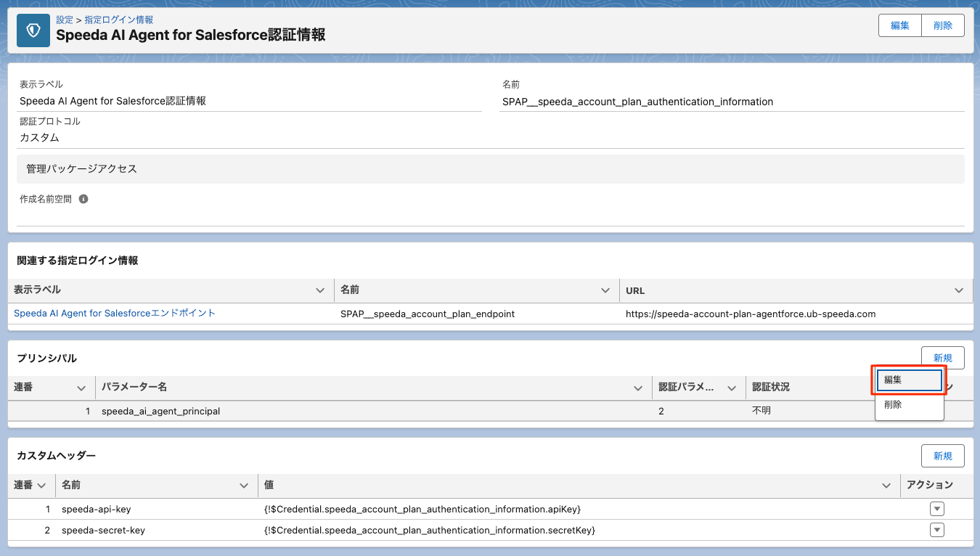Click the shield credential icon in header
This screenshot has height=556, width=980.
point(33,30)
